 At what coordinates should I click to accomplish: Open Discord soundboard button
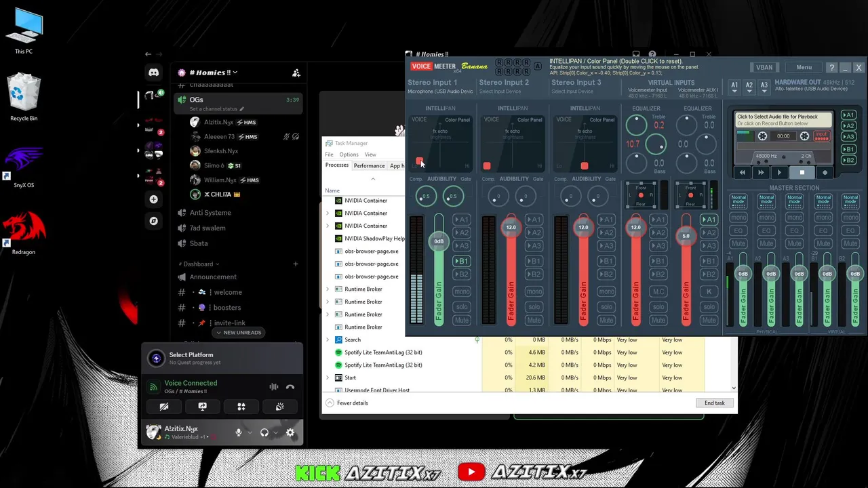pos(279,407)
